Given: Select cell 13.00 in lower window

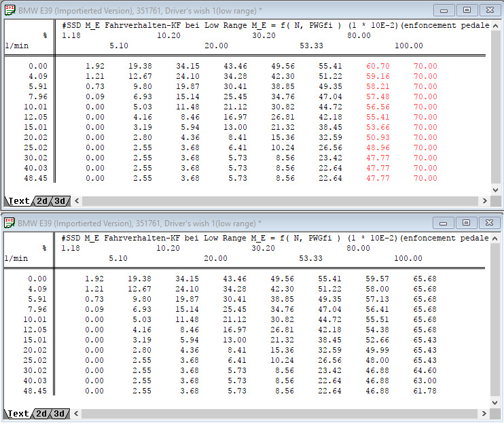Looking at the screenshot, I should [x=234, y=340].
